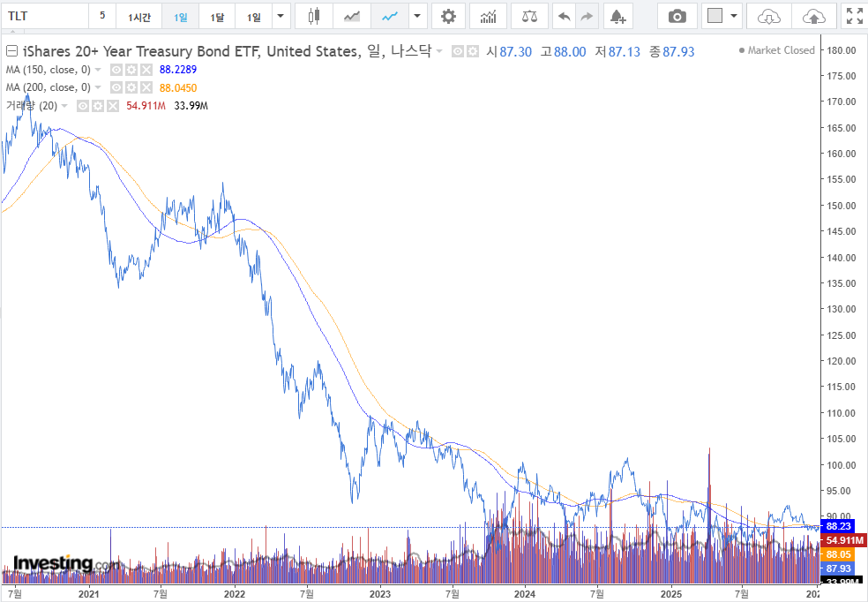Select area chart style icon
Image resolution: width=868 pixels, height=602 pixels.
351,16
